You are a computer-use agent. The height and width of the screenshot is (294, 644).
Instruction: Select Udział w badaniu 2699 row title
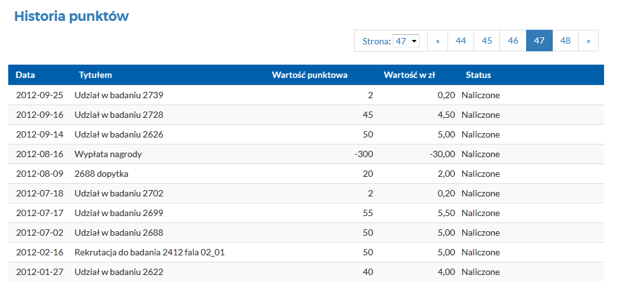click(x=119, y=213)
